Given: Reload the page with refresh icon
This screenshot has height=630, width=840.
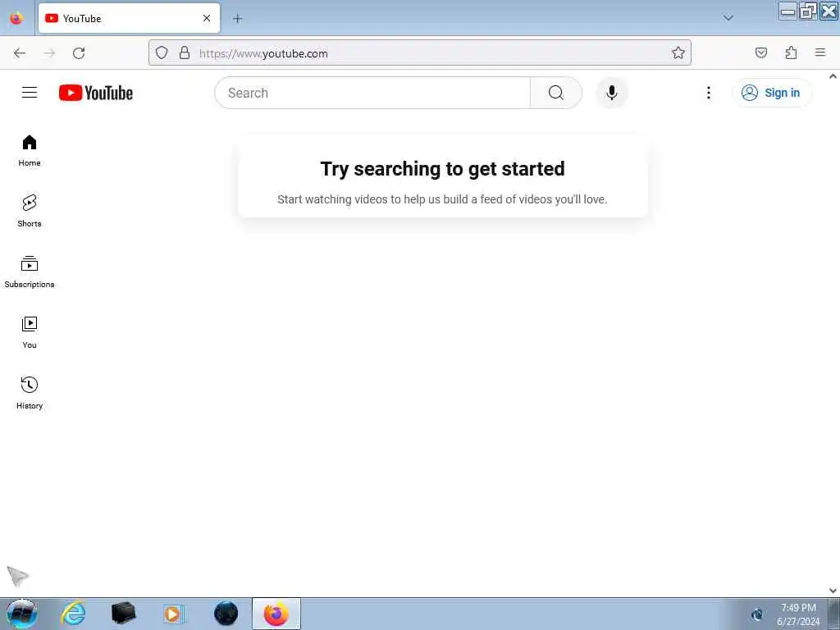Looking at the screenshot, I should 79,53.
